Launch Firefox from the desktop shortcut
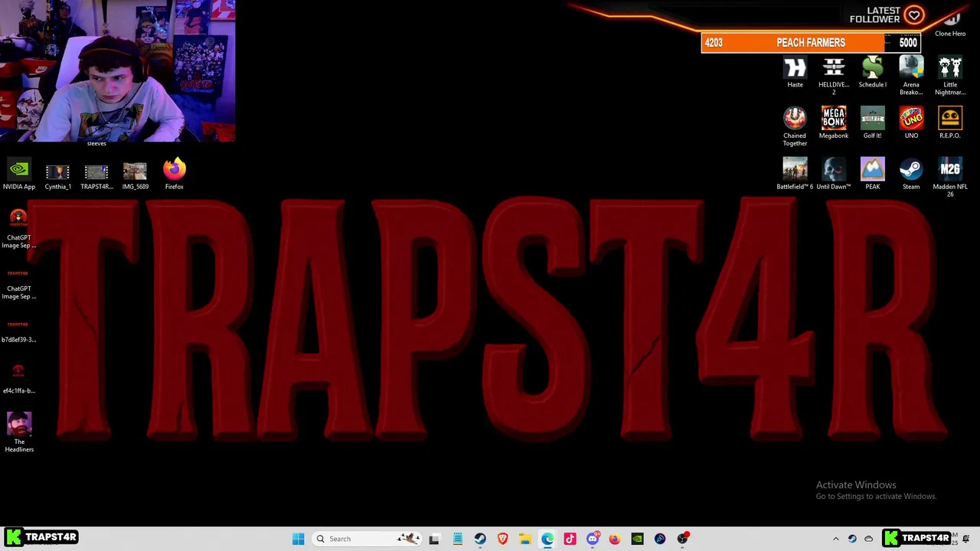 pos(174,174)
